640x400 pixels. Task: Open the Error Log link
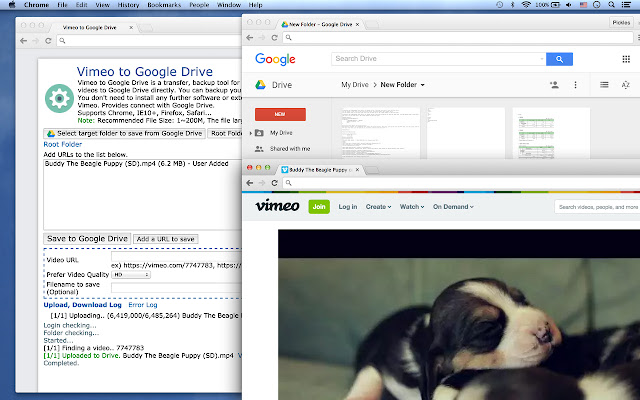tap(143, 305)
